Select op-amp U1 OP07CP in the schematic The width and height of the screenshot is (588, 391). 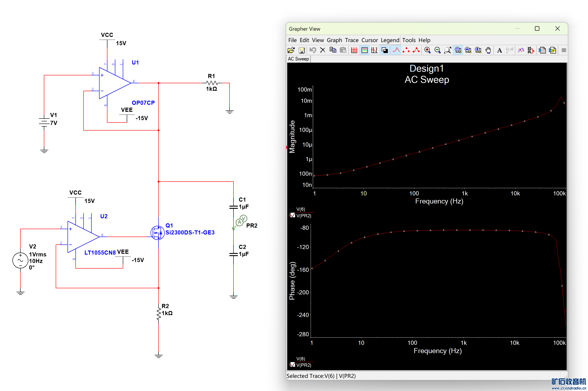[x=115, y=83]
